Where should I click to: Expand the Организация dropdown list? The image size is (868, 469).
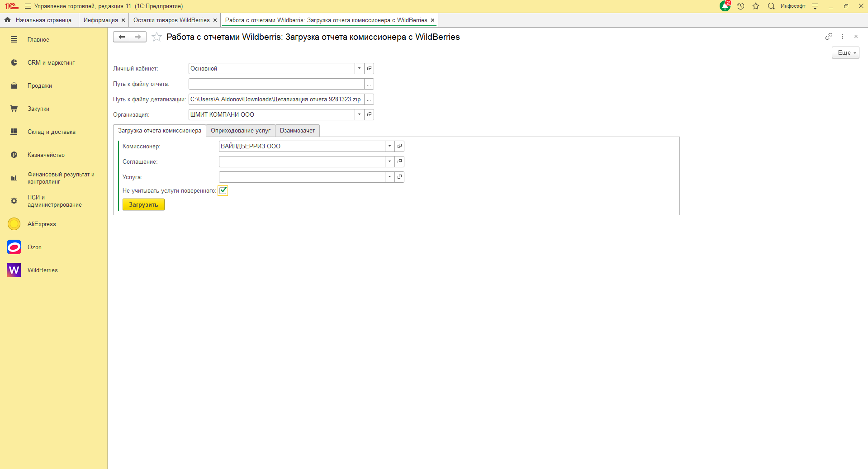[x=359, y=115]
